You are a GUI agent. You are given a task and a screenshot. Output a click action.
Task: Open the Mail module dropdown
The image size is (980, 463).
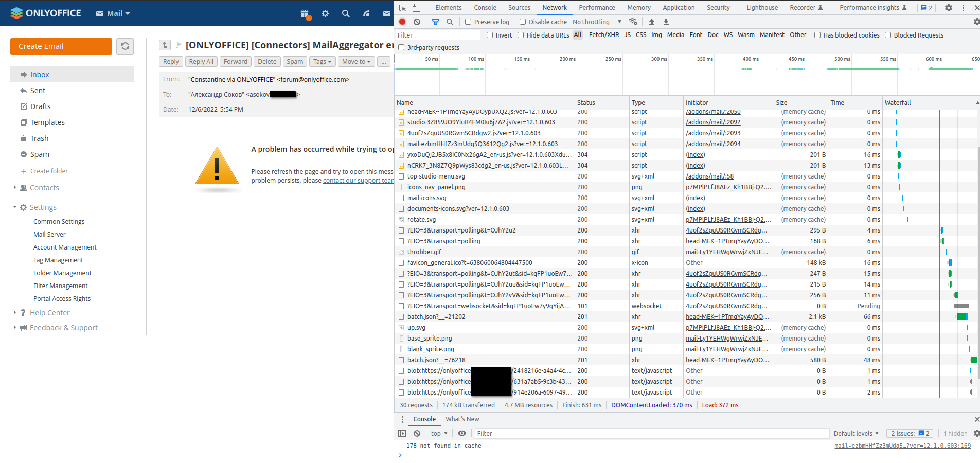(x=113, y=13)
